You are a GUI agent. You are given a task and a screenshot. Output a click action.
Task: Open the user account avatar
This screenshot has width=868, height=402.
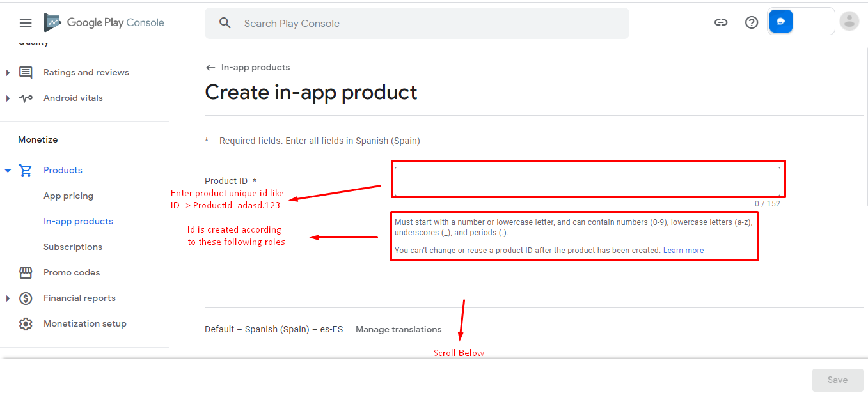[x=849, y=21]
